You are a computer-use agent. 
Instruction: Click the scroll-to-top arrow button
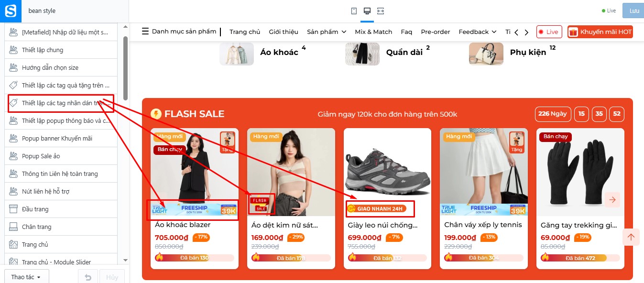point(631,237)
